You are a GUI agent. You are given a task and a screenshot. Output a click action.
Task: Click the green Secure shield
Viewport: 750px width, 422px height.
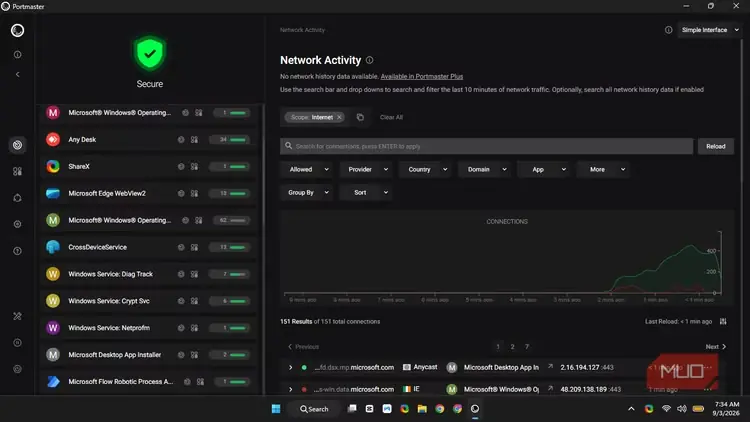pos(150,53)
